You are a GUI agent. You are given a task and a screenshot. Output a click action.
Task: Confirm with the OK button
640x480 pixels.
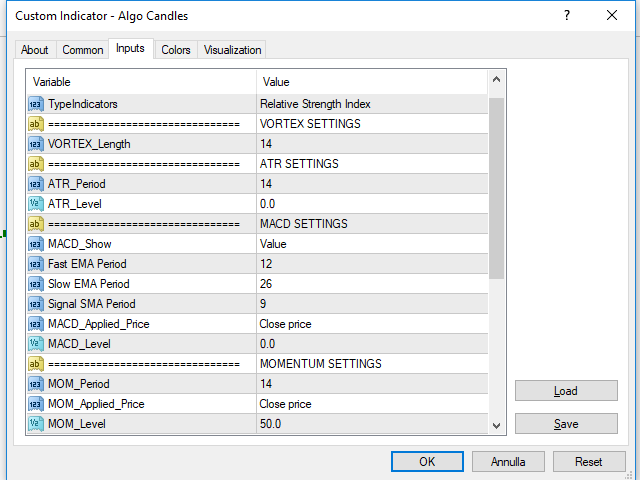tap(427, 462)
